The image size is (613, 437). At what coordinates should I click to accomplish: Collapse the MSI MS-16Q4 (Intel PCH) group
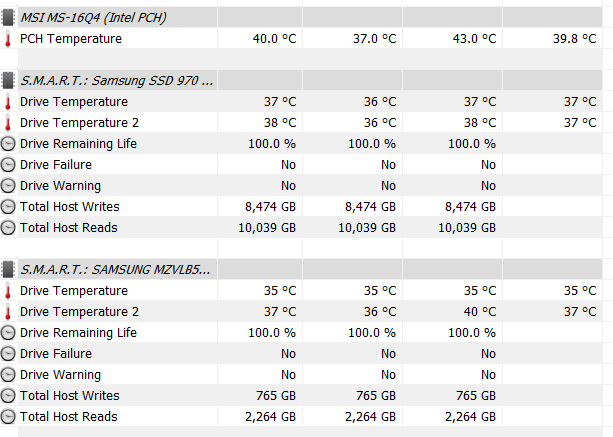coord(93,18)
